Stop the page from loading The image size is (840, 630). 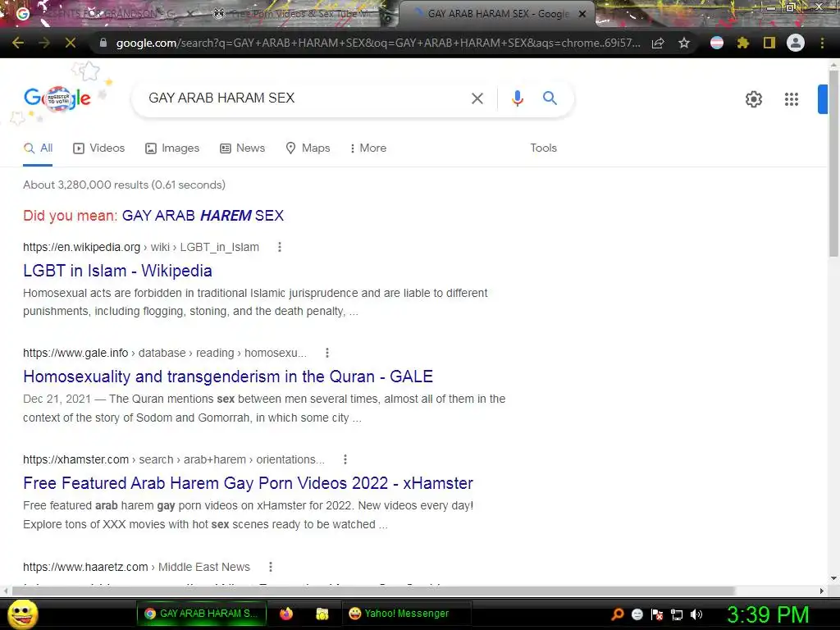click(x=71, y=43)
